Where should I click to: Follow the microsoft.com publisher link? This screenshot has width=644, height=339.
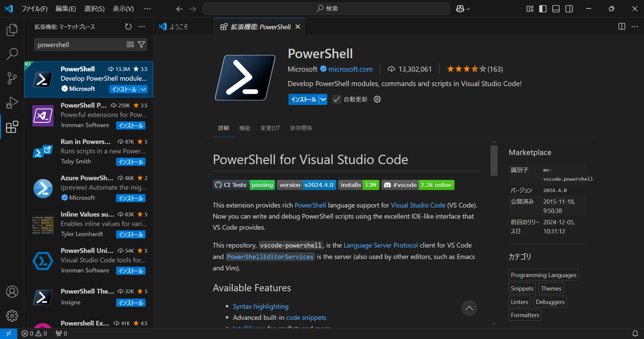(350, 69)
